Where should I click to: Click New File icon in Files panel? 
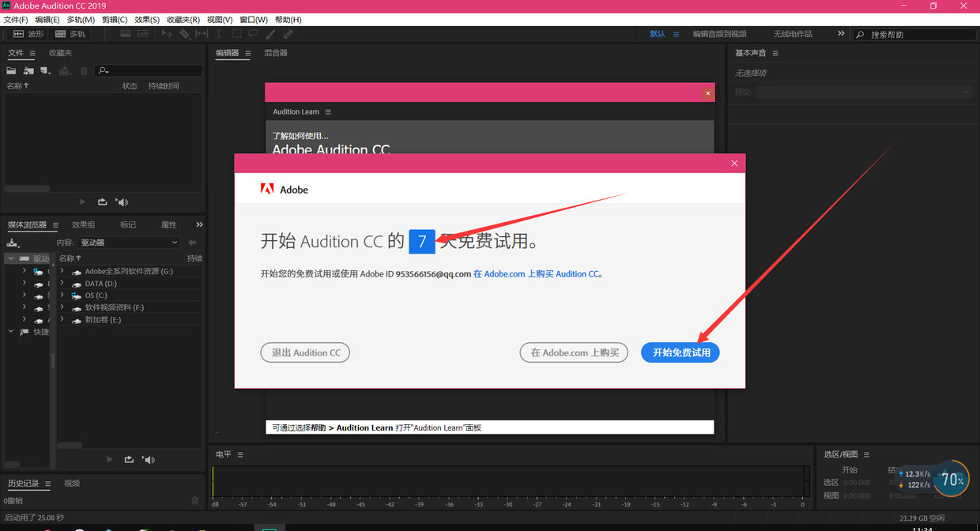(x=46, y=70)
